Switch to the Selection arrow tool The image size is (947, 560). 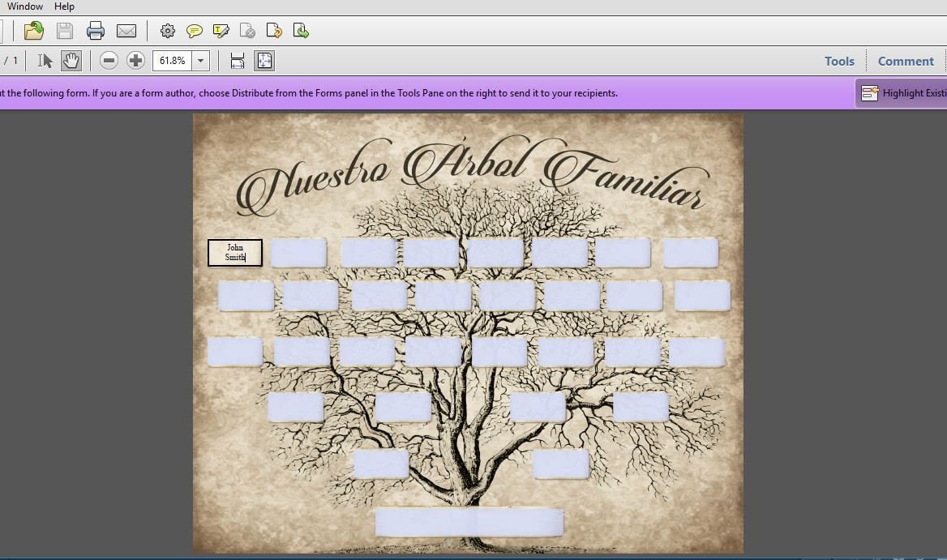[x=45, y=60]
